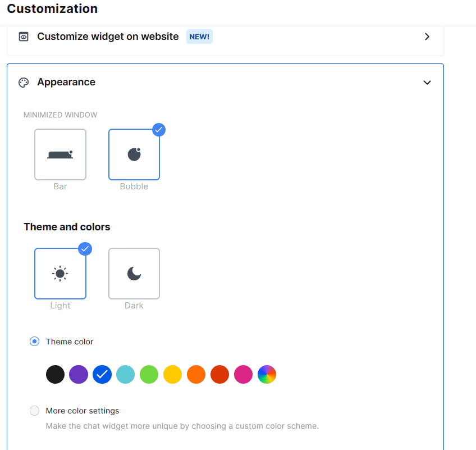The width and height of the screenshot is (476, 450).
Task: Click the More color settings label
Action: [x=83, y=411]
